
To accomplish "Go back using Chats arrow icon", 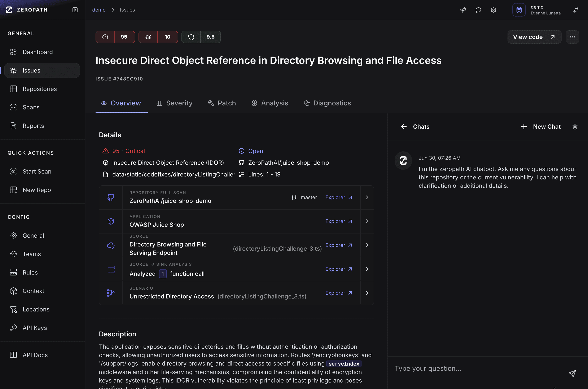I will (x=404, y=127).
